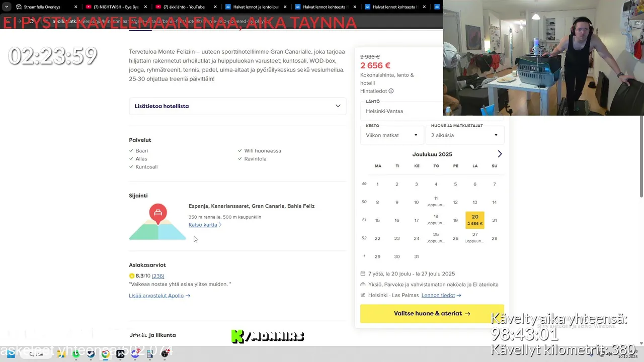Viewport: 644px width, 362px height.
Task: Click the Hintatiedot info icon
Action: [391, 91]
